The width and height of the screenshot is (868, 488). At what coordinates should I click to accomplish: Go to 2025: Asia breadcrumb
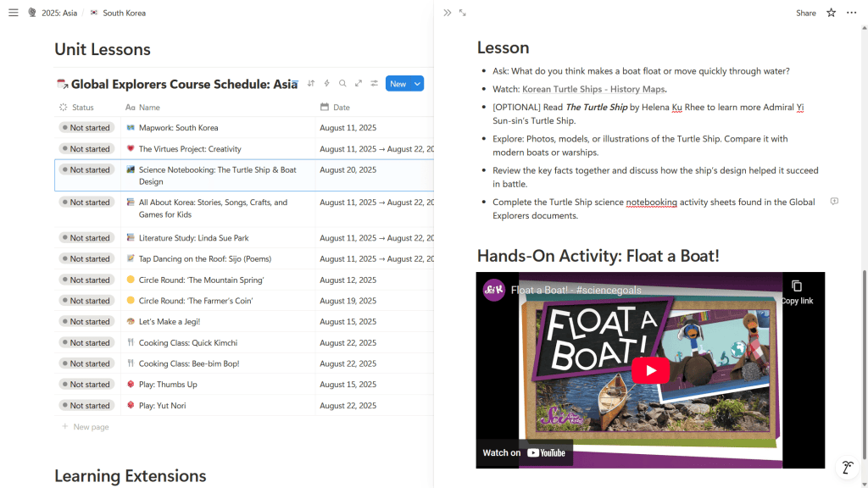pyautogui.click(x=58, y=13)
